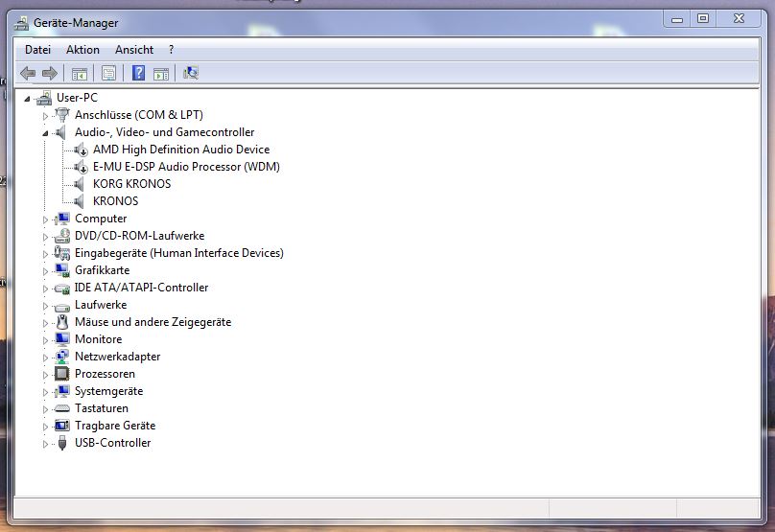Image resolution: width=775 pixels, height=532 pixels.
Task: Expand the Netzwerkadapter category
Action: click(45, 358)
